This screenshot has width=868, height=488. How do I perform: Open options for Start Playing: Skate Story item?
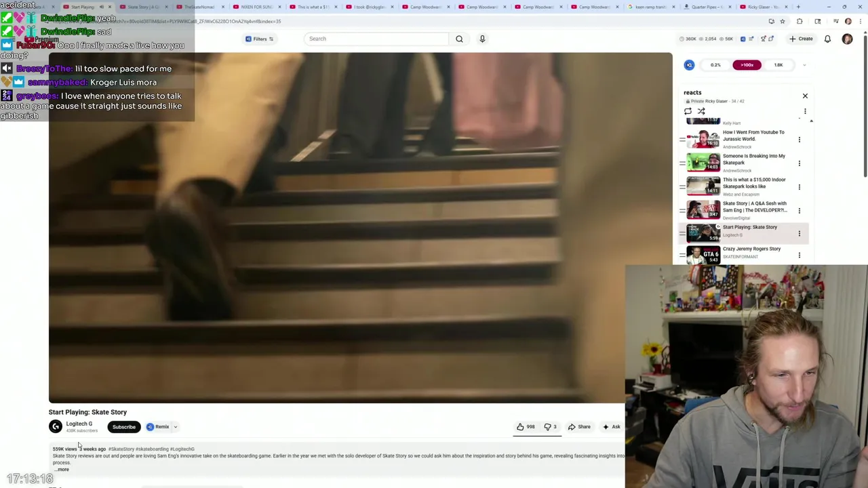[x=799, y=234]
